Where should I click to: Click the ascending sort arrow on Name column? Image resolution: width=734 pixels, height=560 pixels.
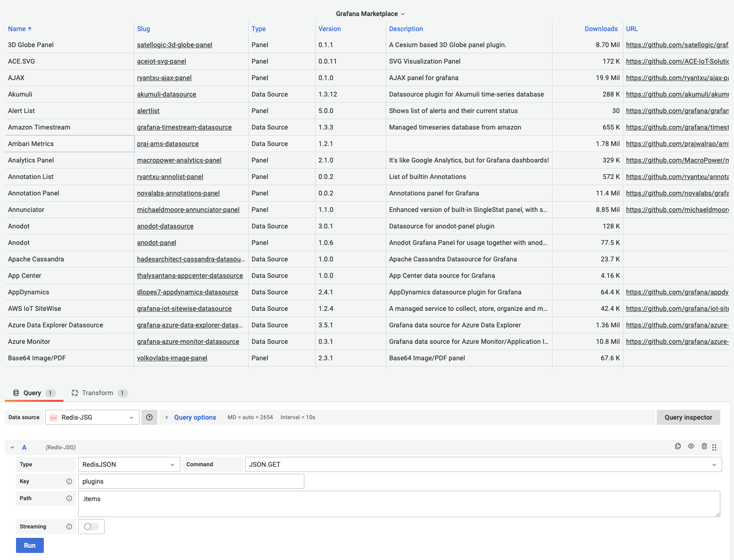(29, 28)
